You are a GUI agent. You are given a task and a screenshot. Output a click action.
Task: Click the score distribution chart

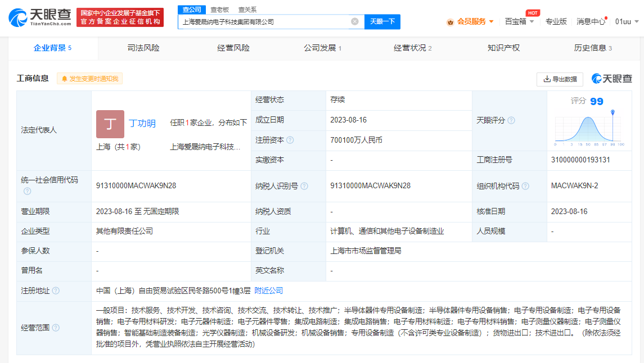(x=589, y=130)
